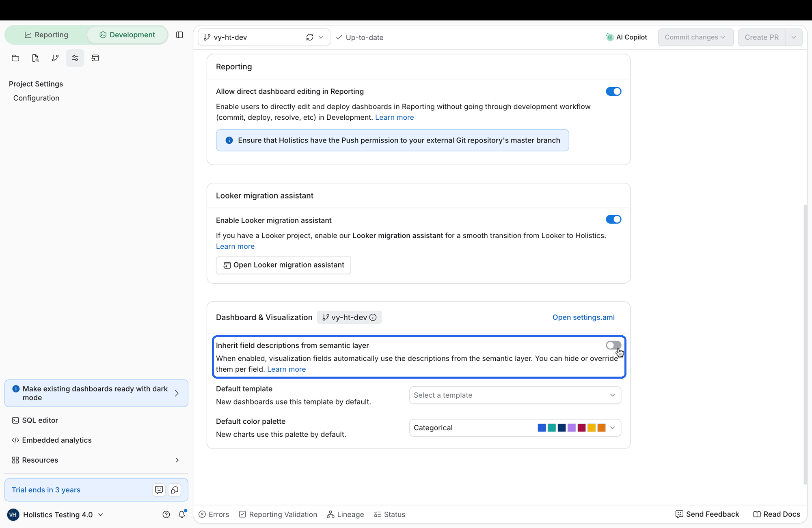Open the Errors panel
This screenshot has width=812, height=528.
coord(214,515)
